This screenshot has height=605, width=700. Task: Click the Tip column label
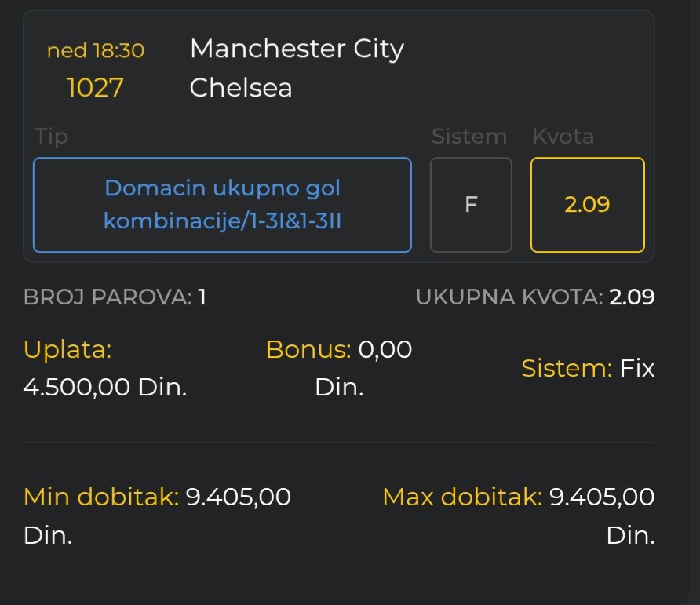pyautogui.click(x=52, y=137)
